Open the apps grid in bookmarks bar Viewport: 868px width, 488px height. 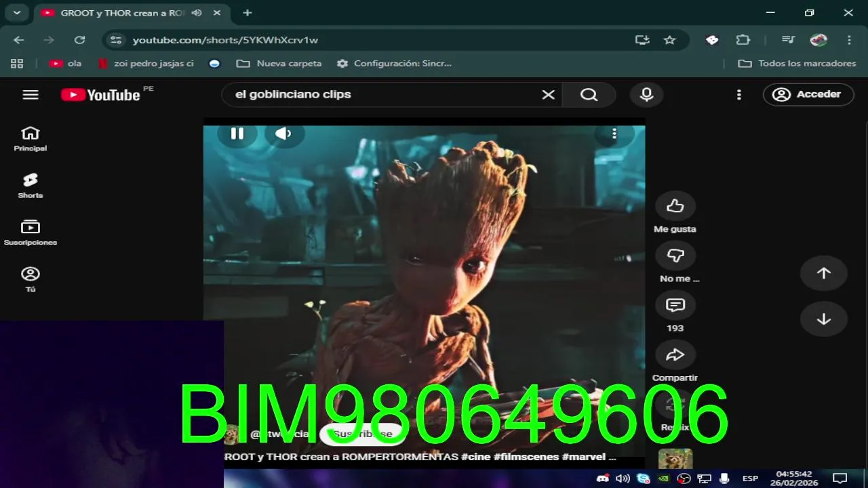(x=17, y=63)
